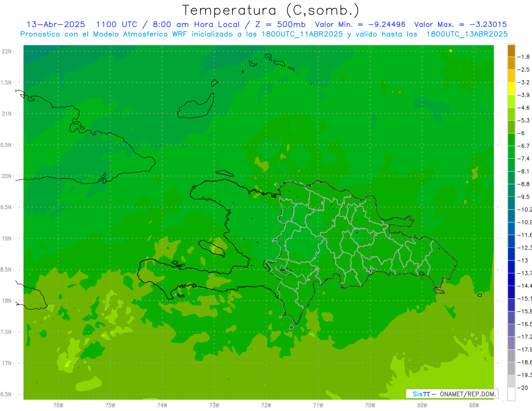The image size is (532, 411).
Task: Select the blue swatch between -10.9 and -11.6
Action: pyautogui.click(x=511, y=228)
